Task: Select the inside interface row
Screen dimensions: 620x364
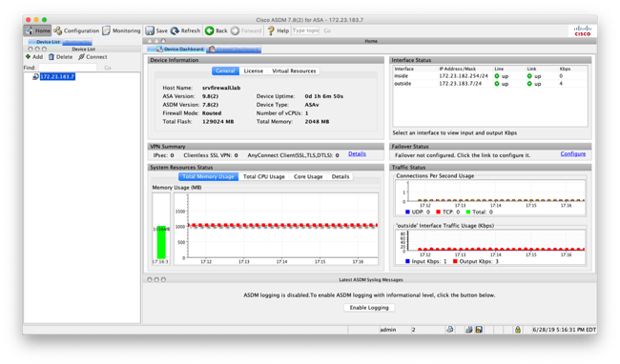Action: (490, 76)
